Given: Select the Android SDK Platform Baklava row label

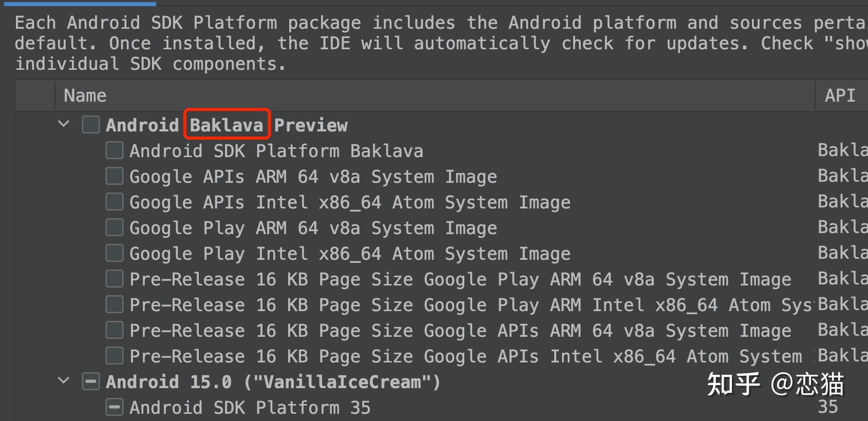Looking at the screenshot, I should [276, 151].
